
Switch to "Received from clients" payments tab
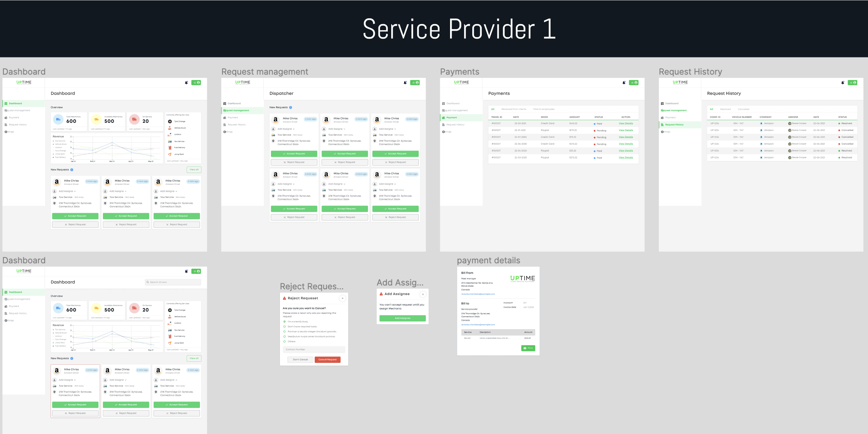tap(514, 109)
